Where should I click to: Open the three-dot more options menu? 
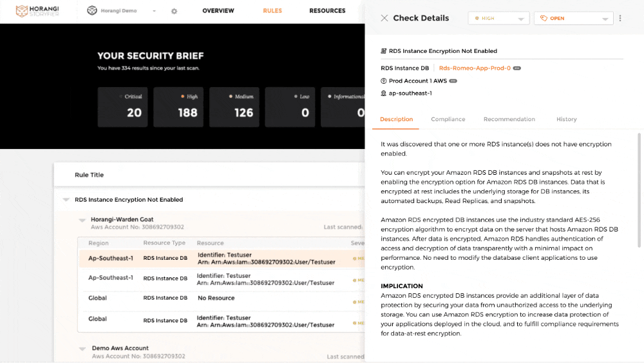click(620, 18)
